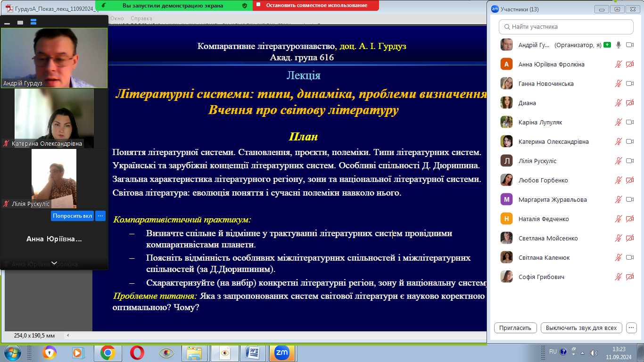
Task: Click camera-off icon for Анна Юріївна Фролкіна
Action: click(629, 64)
